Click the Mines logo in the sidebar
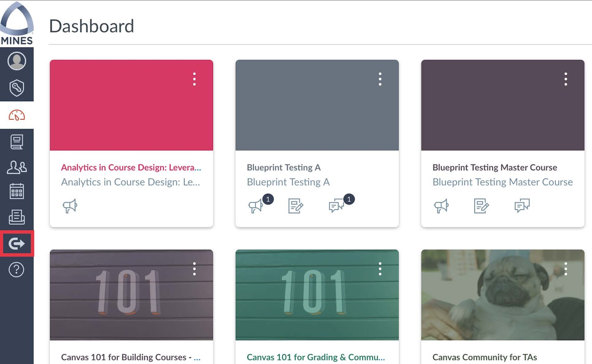 (x=17, y=23)
